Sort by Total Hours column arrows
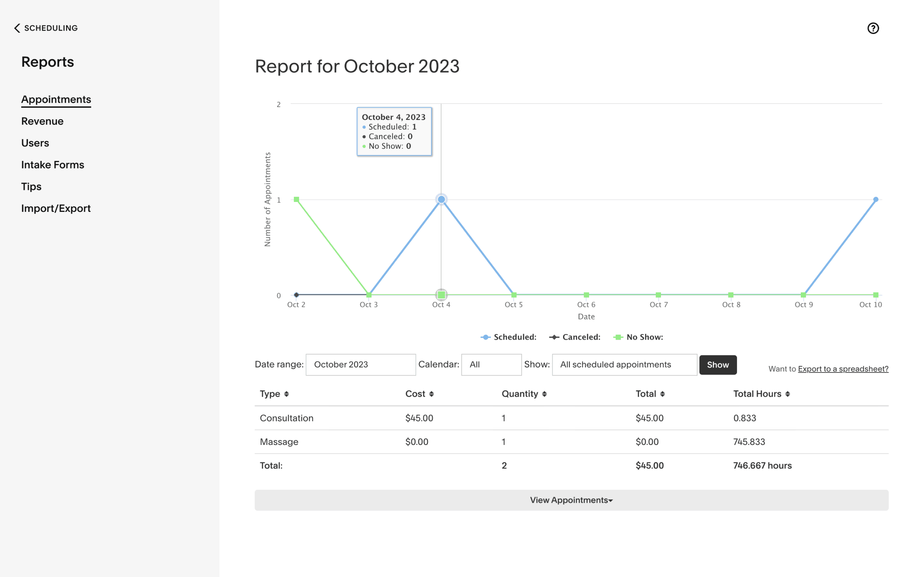The width and height of the screenshot is (924, 577). point(788,394)
